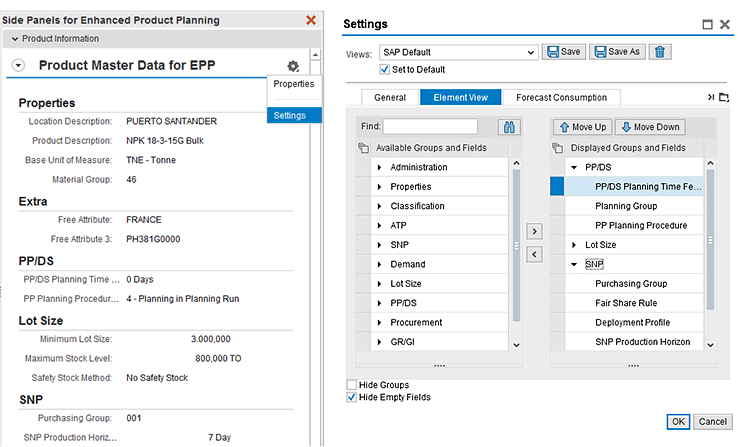This screenshot has height=447, width=750.
Task: Click the Move Down arrow button
Action: [650, 127]
